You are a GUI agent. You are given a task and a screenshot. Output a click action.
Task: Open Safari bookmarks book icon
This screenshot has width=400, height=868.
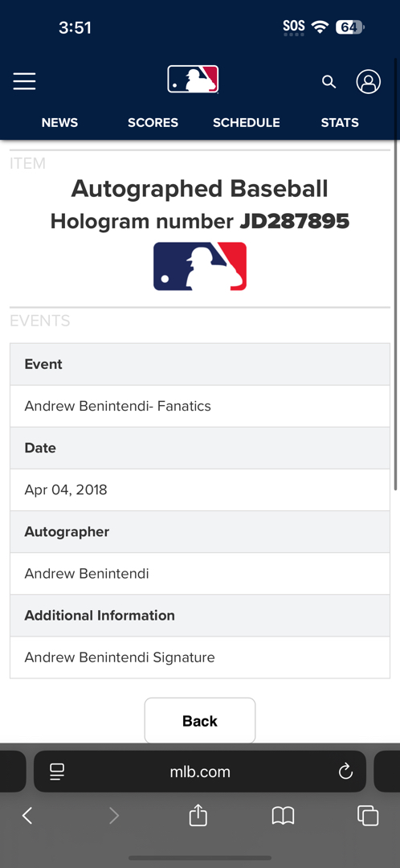click(284, 816)
